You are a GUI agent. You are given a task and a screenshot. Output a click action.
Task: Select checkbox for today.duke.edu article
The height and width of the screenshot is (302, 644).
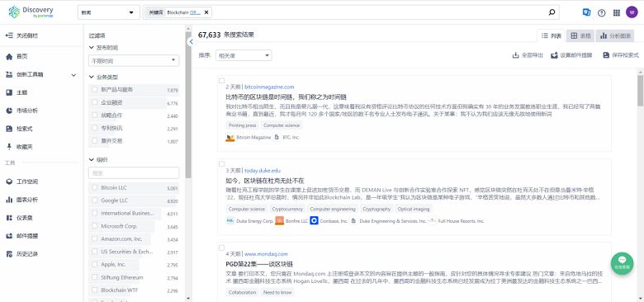coord(222,164)
